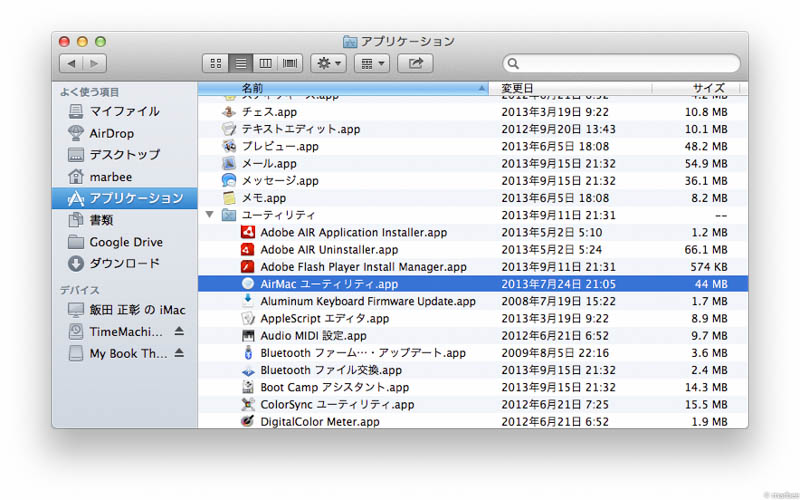Select the ユーティリティ folder icon
This screenshot has height=500, width=800.
(229, 215)
